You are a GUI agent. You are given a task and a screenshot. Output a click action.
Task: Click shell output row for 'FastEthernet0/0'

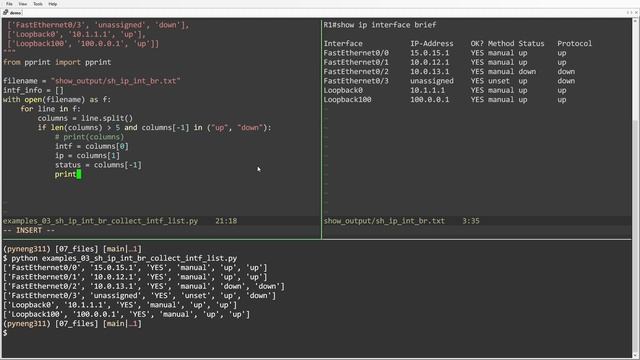point(135,268)
